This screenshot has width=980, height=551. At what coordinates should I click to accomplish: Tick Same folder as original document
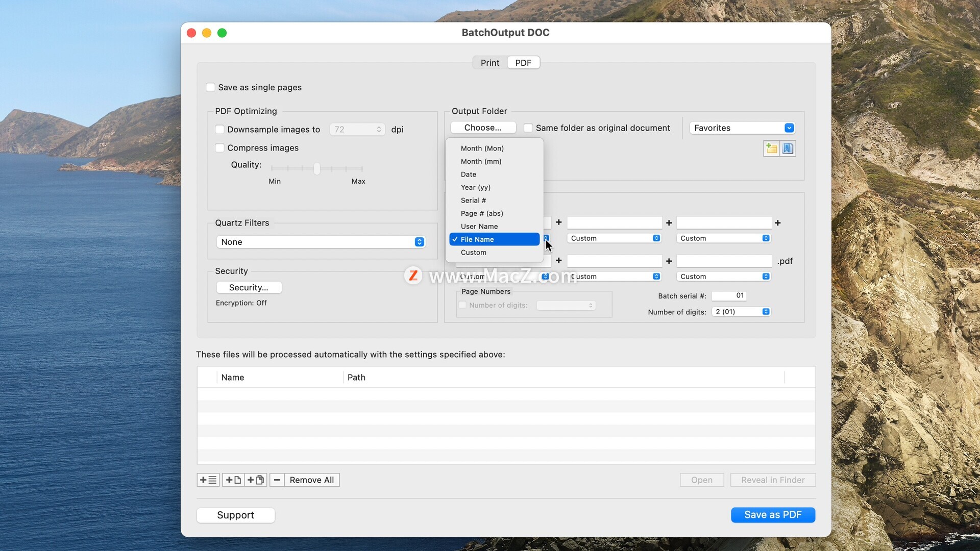528,128
